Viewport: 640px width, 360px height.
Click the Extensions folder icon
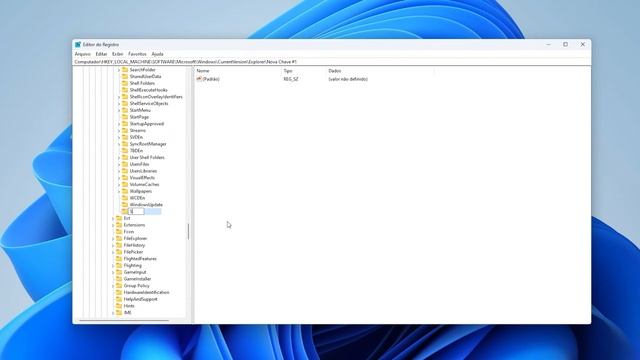pyautogui.click(x=119, y=225)
